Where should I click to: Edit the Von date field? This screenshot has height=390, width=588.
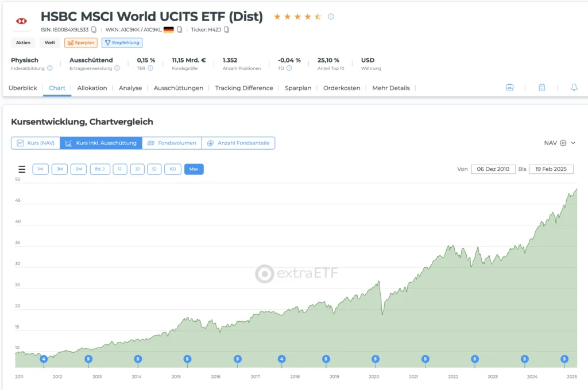[493, 169]
